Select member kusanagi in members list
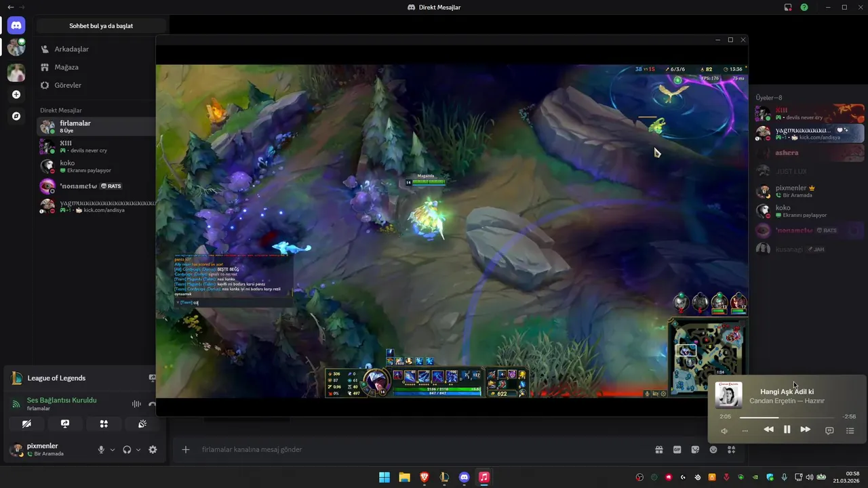The image size is (868, 488). [810, 249]
